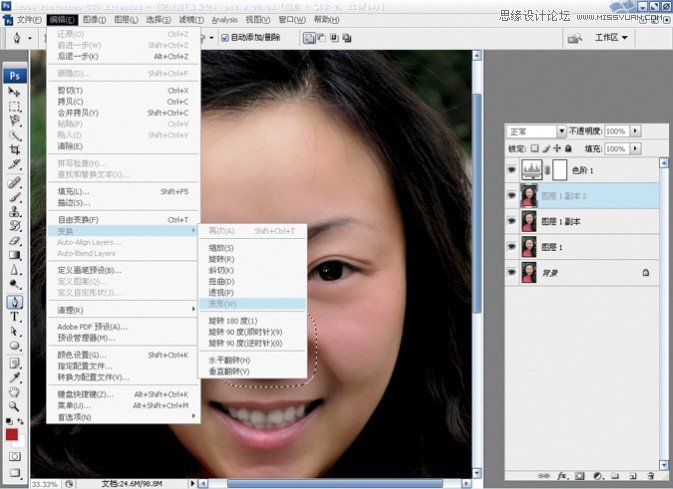Select the Notes tool
Screen dimensions: 673x489
click(14, 364)
